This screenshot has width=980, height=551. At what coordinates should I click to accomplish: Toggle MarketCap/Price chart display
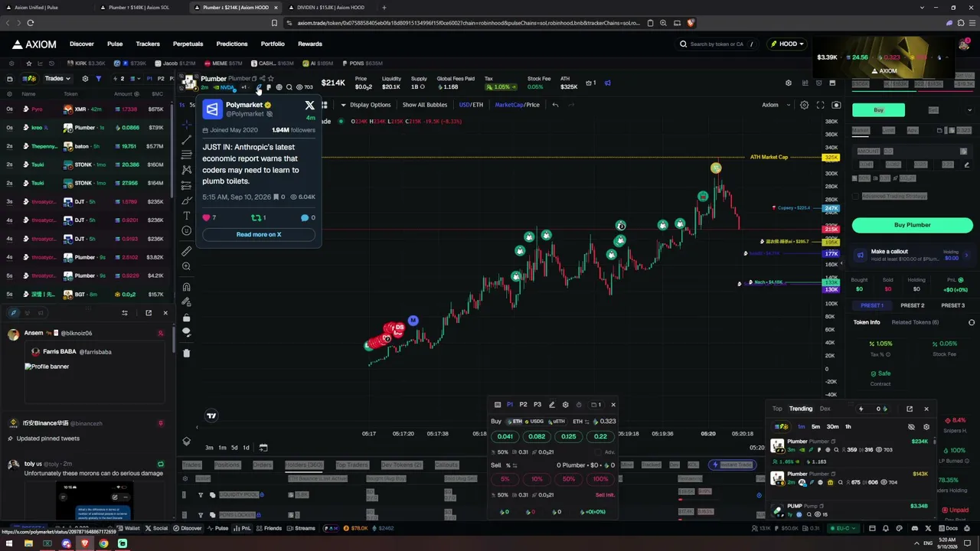517,105
